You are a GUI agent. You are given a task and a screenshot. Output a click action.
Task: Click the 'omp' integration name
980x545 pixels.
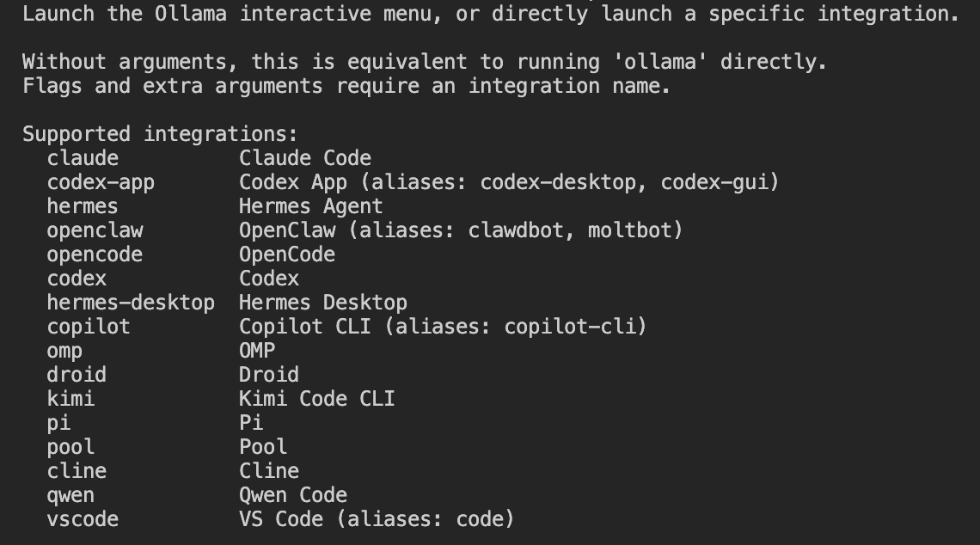(x=64, y=352)
